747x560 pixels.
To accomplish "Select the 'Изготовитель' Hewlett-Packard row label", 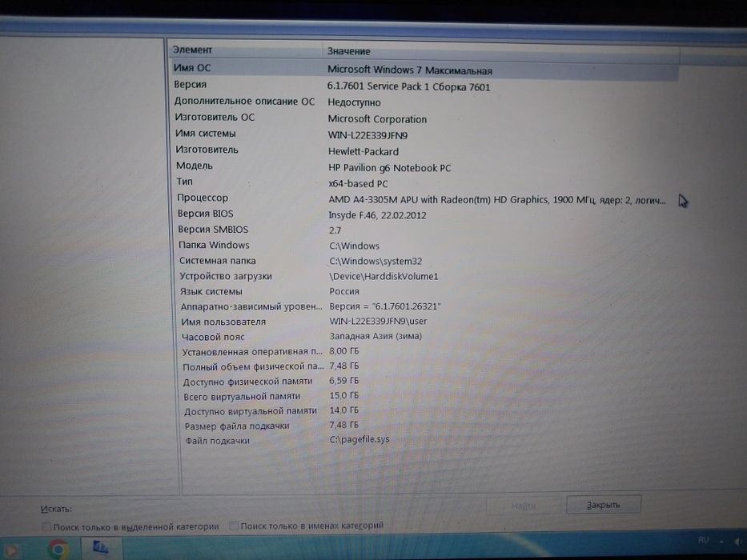I will (x=207, y=150).
